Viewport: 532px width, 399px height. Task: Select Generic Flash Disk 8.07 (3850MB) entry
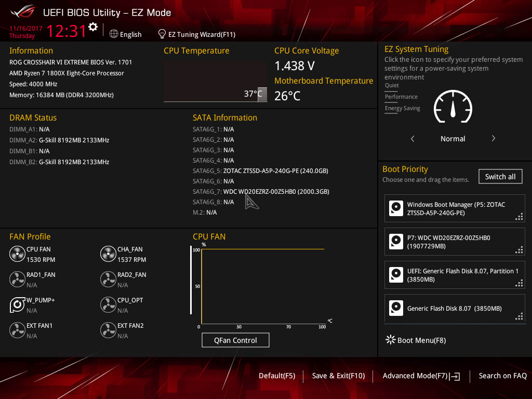[455, 308]
